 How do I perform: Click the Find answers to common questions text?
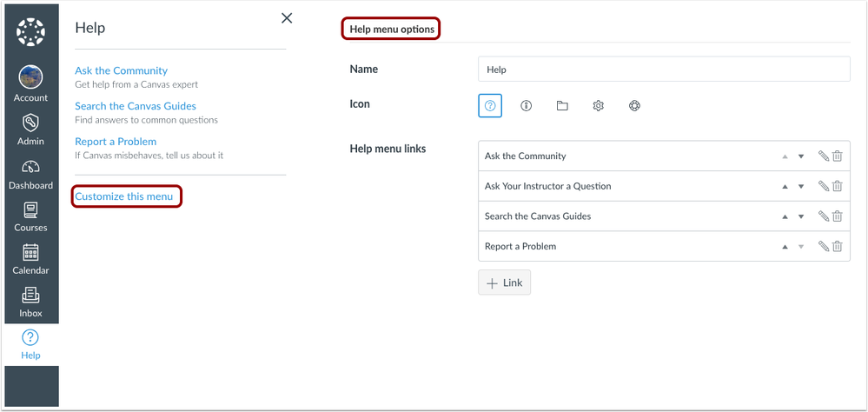(146, 120)
